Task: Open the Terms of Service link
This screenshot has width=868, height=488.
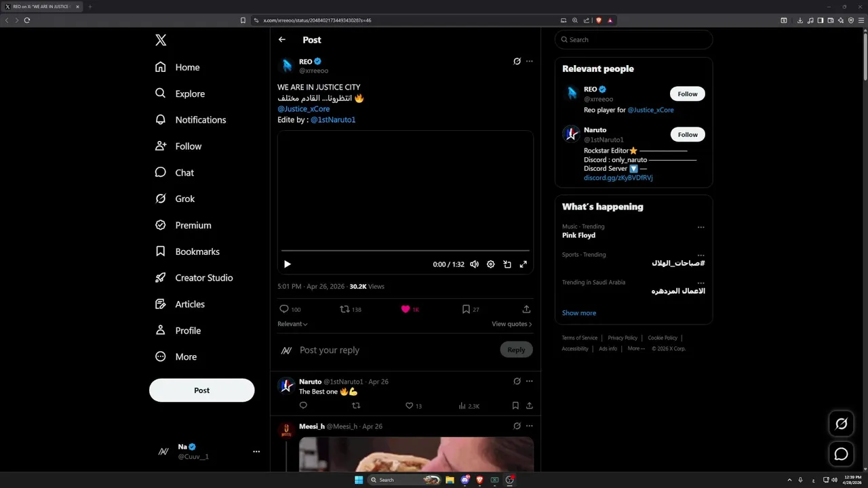Action: [580, 338]
